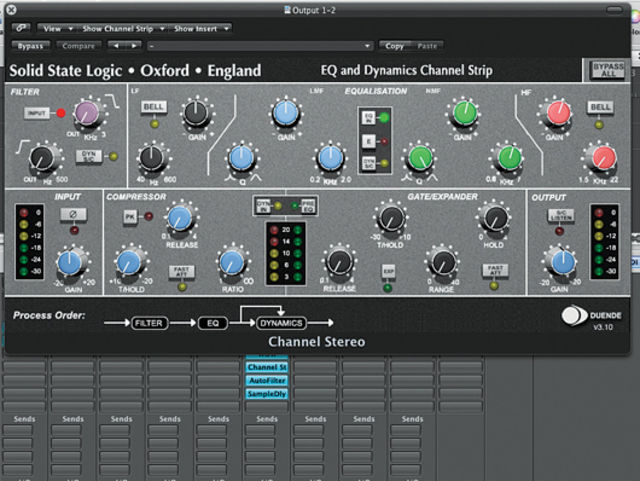Click the Bypass button
The width and height of the screenshot is (640, 481).
click(x=30, y=46)
